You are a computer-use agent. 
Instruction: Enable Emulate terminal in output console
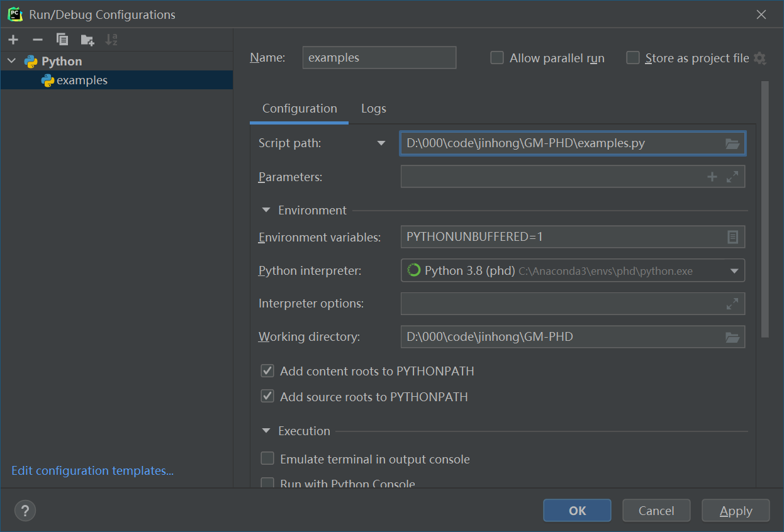pyautogui.click(x=267, y=458)
